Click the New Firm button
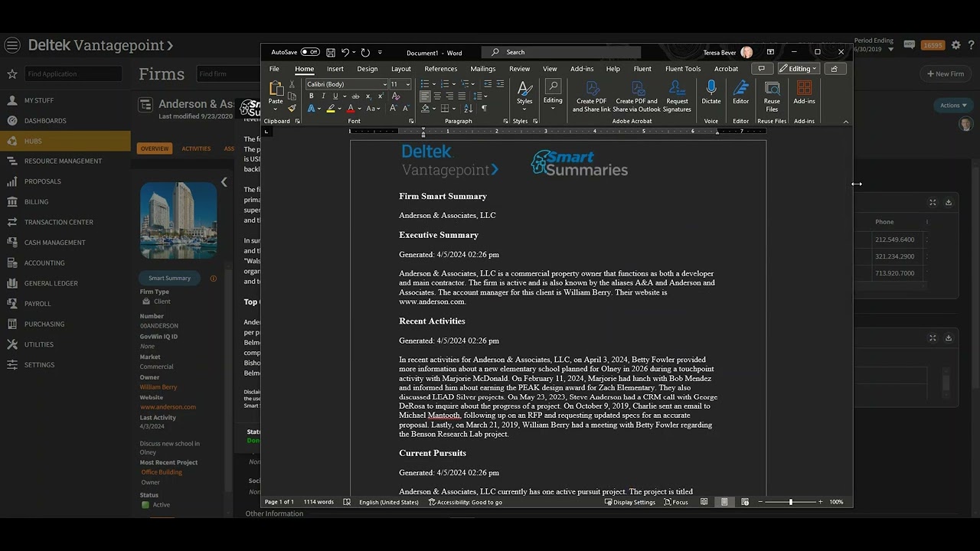Image resolution: width=980 pixels, height=551 pixels. tap(946, 74)
